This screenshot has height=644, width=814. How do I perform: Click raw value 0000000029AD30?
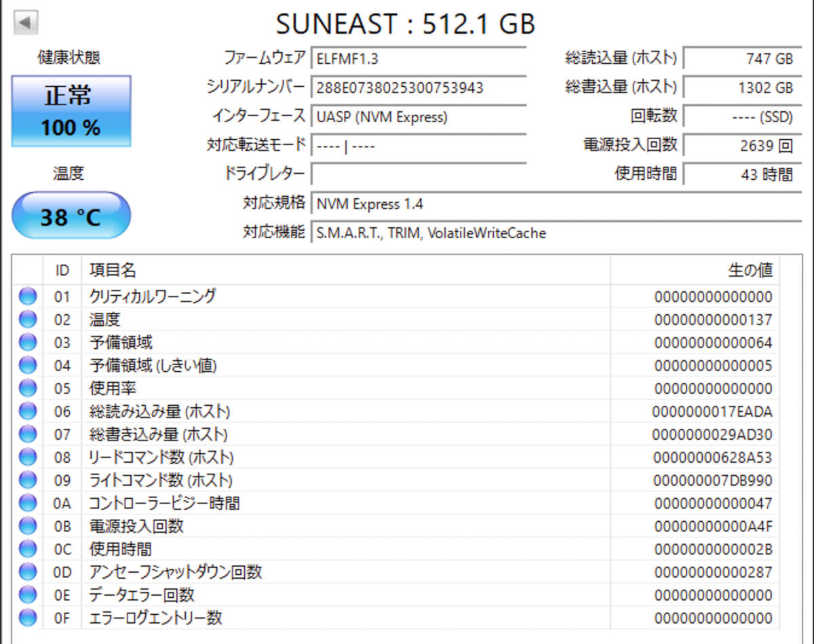point(712,434)
